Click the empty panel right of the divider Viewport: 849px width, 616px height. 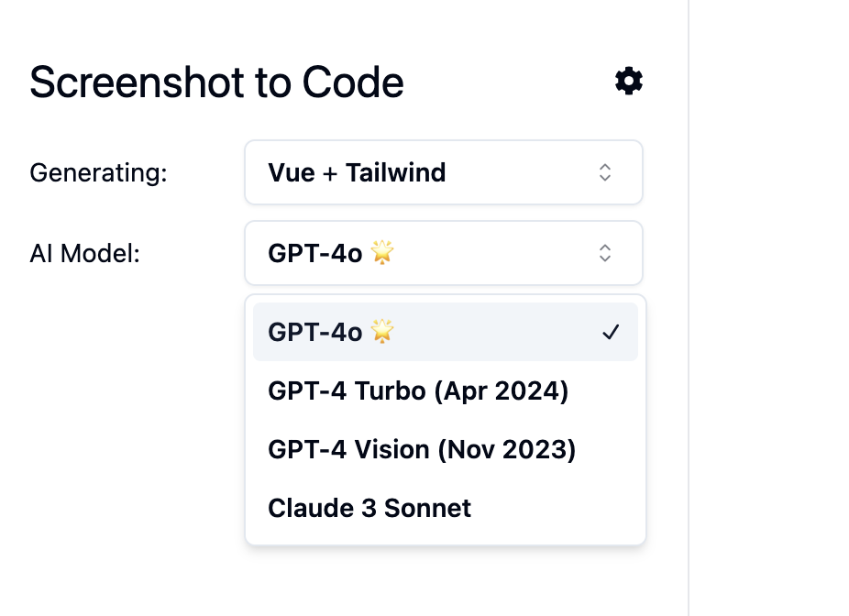point(769,308)
